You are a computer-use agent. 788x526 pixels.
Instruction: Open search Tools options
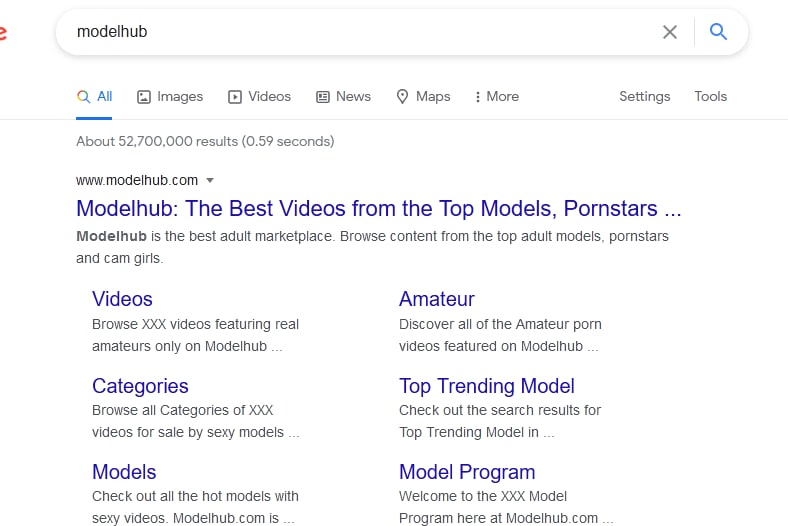point(710,96)
